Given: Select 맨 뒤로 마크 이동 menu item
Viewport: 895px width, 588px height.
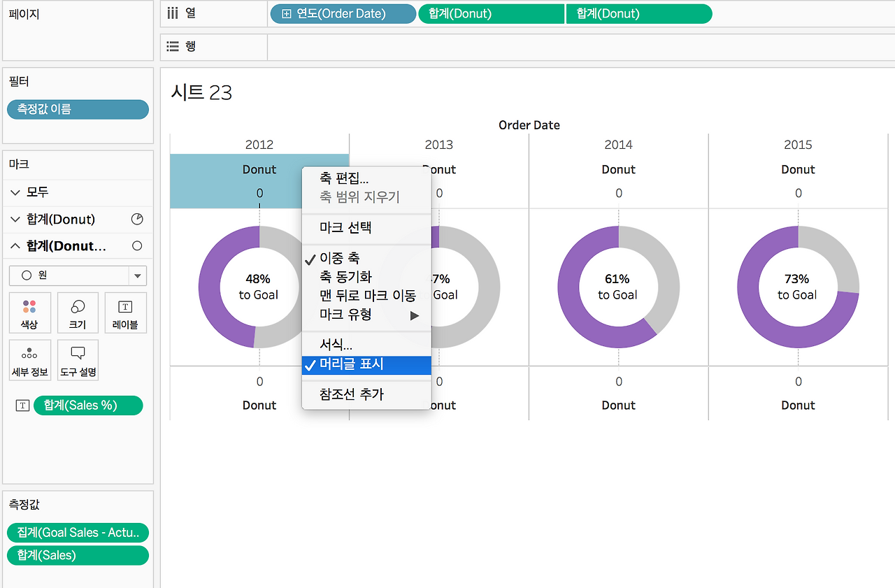Looking at the screenshot, I should pos(366,296).
